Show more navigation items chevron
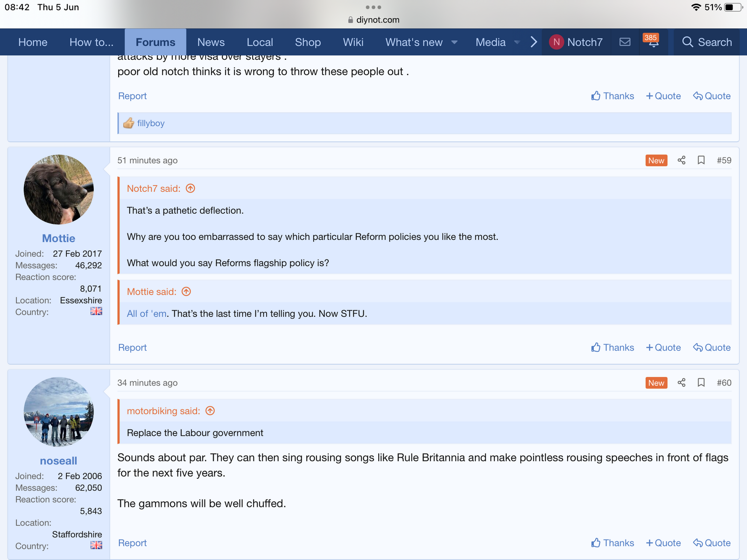The image size is (747, 560). pos(534,42)
